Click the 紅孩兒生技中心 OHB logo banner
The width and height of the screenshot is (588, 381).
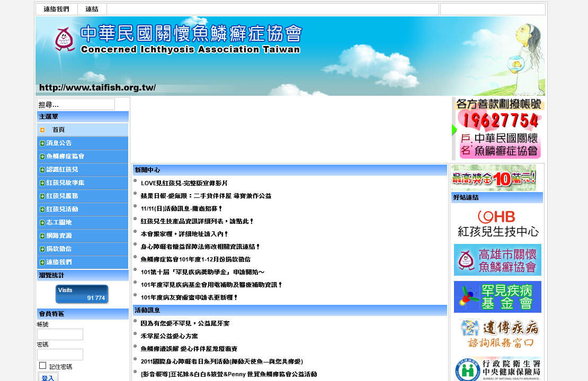(497, 224)
